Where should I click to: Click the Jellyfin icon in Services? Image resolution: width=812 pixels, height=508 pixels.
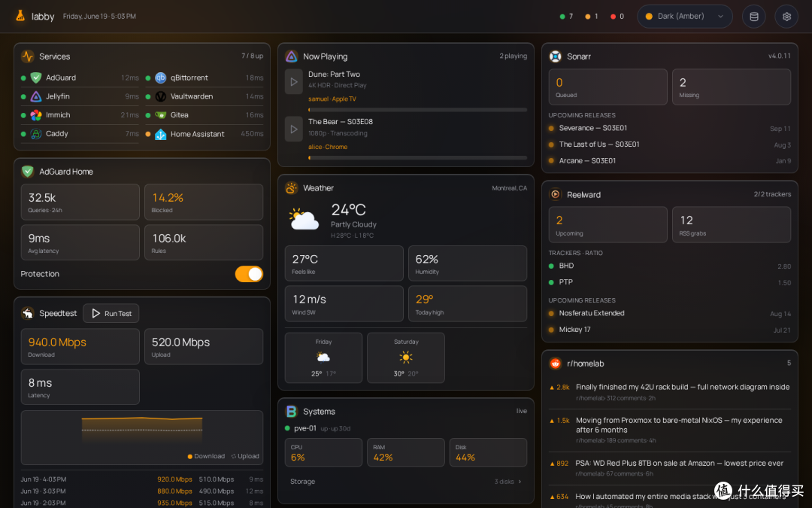point(36,96)
